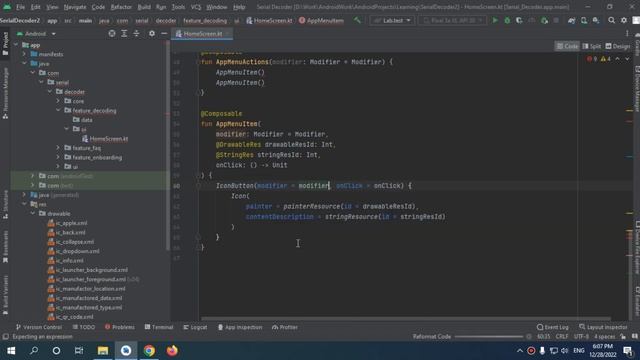The width and height of the screenshot is (640, 360).
Task: Run the app with green play button
Action: point(495,20)
